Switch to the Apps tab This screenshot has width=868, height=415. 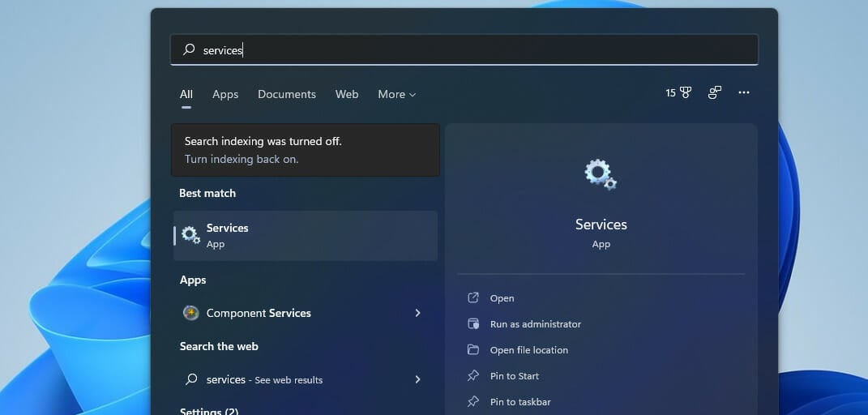pyautogui.click(x=225, y=94)
